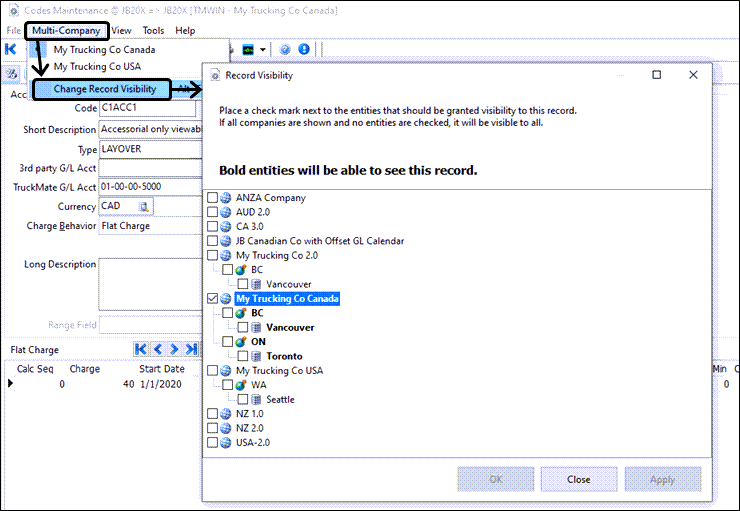This screenshot has height=511, width=740.
Task: Enable visibility for My Trucking Co USA
Action: 211,371
